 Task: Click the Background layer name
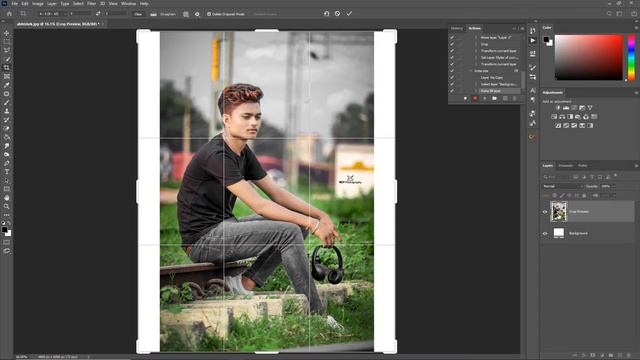pyautogui.click(x=578, y=233)
